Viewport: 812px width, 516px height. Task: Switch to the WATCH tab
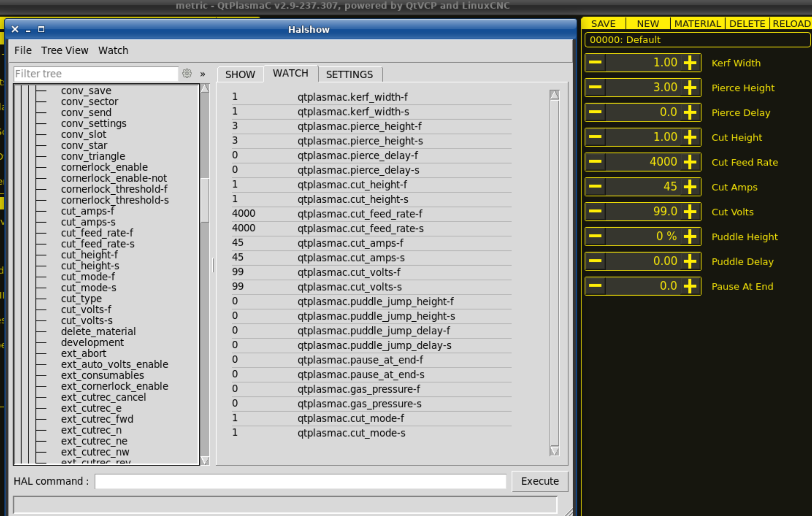click(x=291, y=73)
